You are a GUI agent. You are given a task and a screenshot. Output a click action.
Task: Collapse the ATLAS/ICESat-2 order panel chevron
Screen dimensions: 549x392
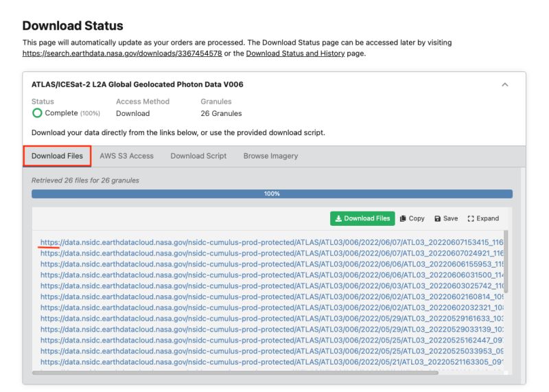coord(504,84)
